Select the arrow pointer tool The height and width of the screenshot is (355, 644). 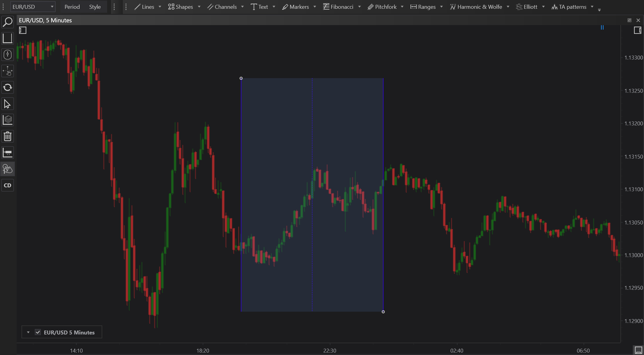coord(8,104)
